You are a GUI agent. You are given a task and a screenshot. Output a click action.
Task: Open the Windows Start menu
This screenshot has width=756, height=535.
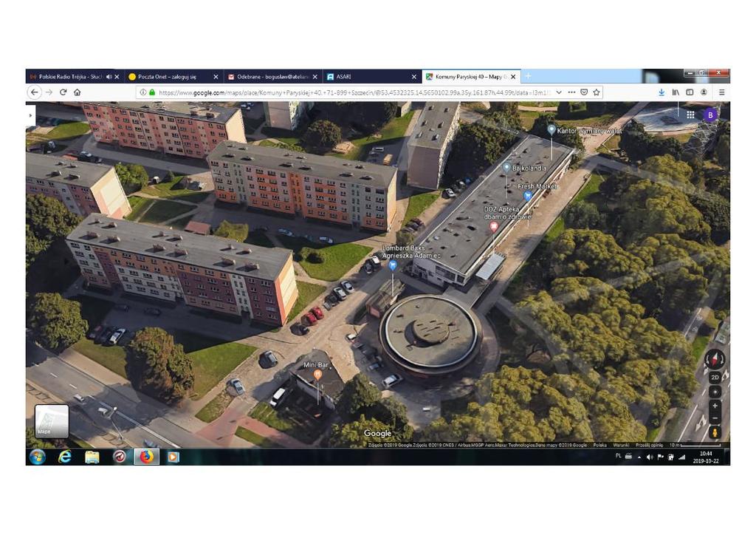(37, 457)
